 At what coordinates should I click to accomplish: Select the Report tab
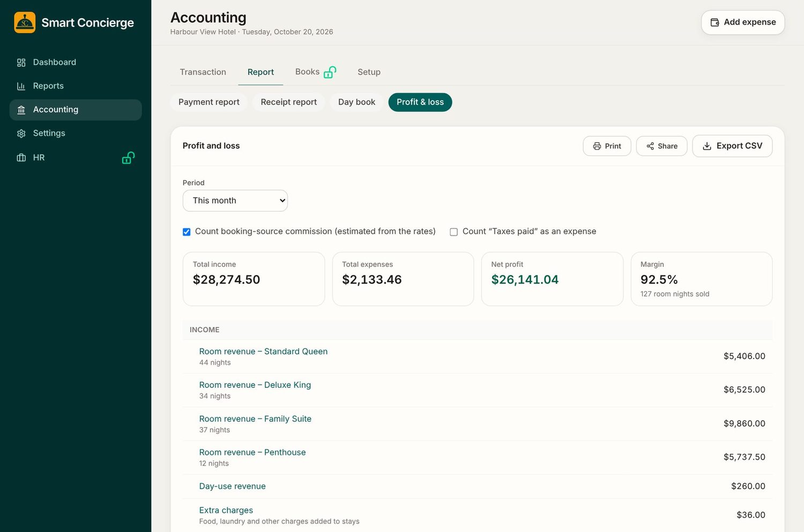coord(260,72)
